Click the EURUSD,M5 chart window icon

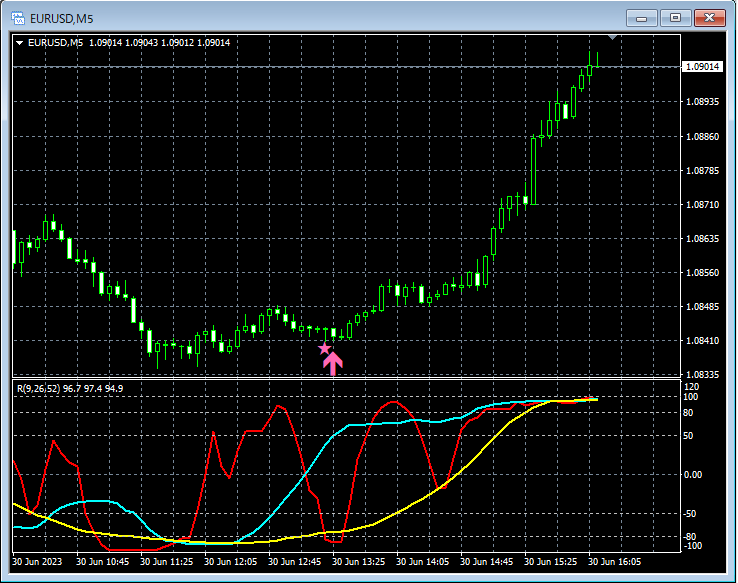pyautogui.click(x=18, y=18)
